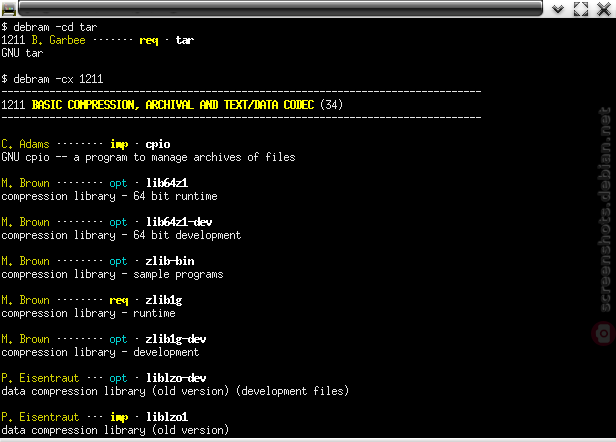
Task: Click 'data compression library (old version) (development files)'
Action: click(175, 391)
